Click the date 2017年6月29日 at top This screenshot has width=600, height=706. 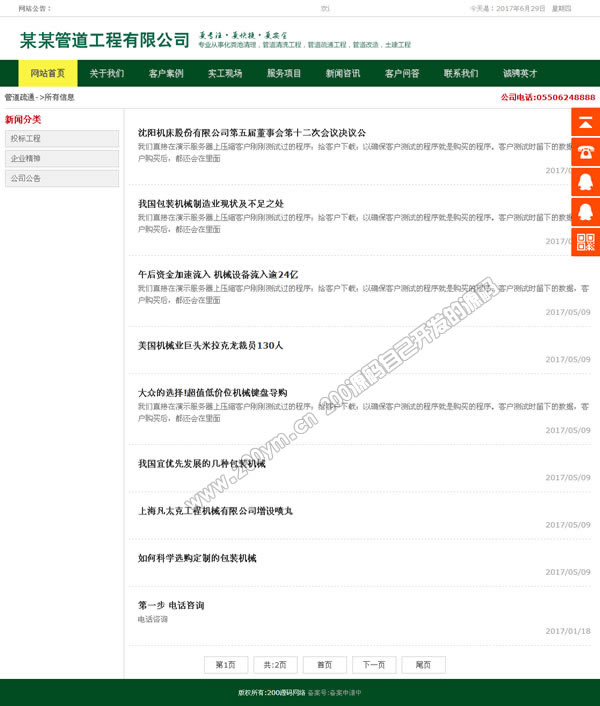click(520, 9)
